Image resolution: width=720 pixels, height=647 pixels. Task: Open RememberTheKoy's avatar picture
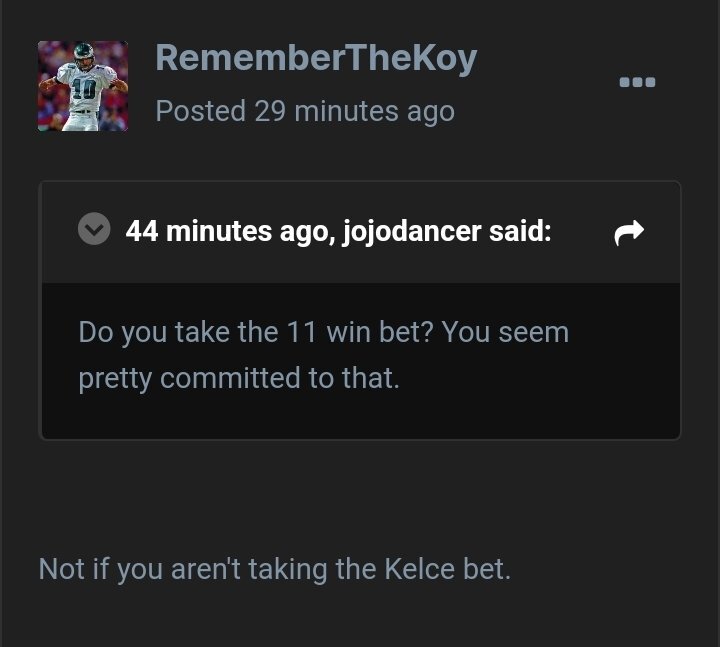[83, 86]
